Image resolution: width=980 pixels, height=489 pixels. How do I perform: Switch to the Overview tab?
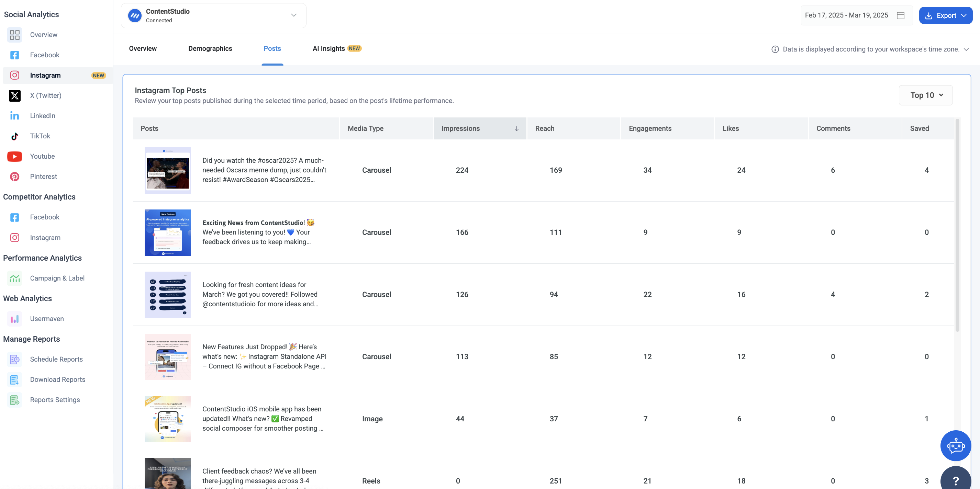tap(143, 49)
